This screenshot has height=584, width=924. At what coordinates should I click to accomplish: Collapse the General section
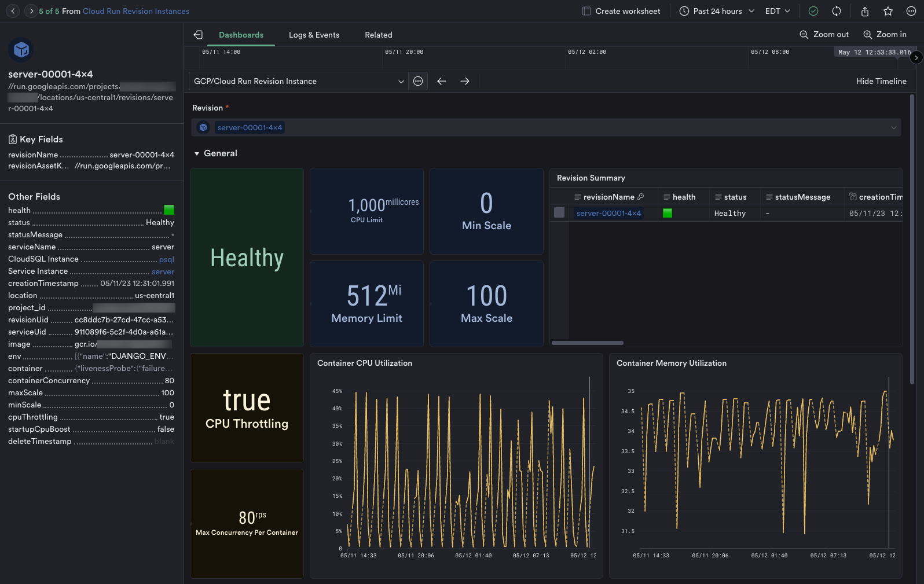click(197, 153)
